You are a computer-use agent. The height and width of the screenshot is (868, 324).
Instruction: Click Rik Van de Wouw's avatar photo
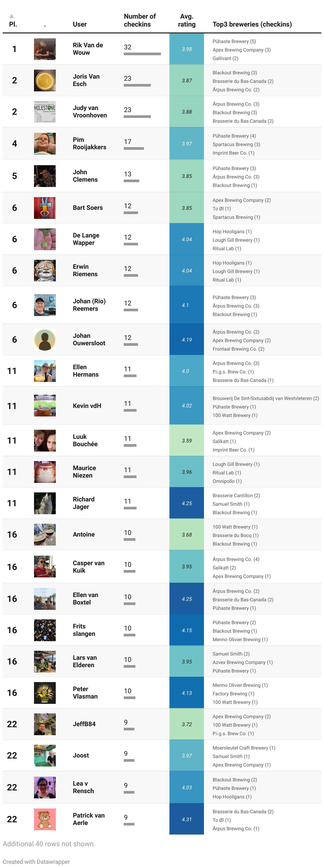click(45, 49)
